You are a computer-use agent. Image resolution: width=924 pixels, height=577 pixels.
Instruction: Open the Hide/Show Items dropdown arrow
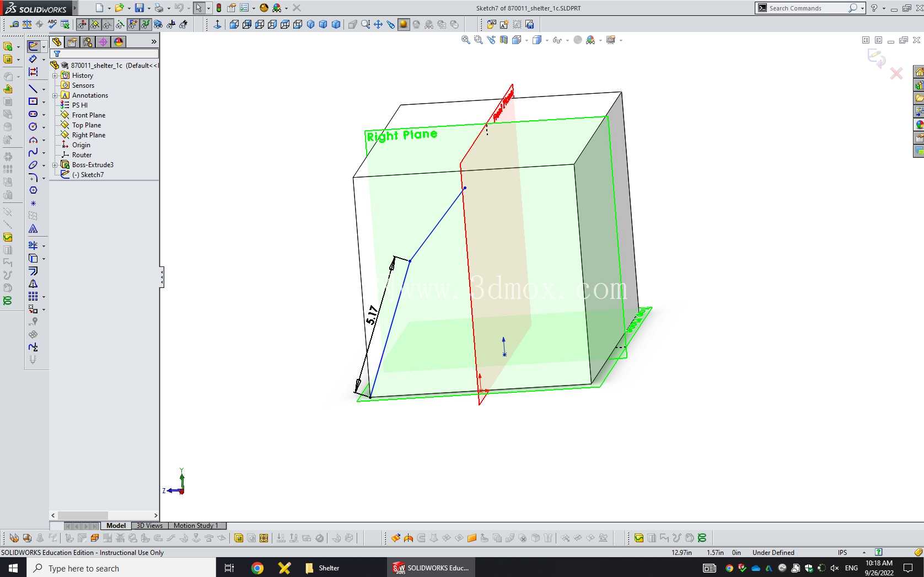567,40
